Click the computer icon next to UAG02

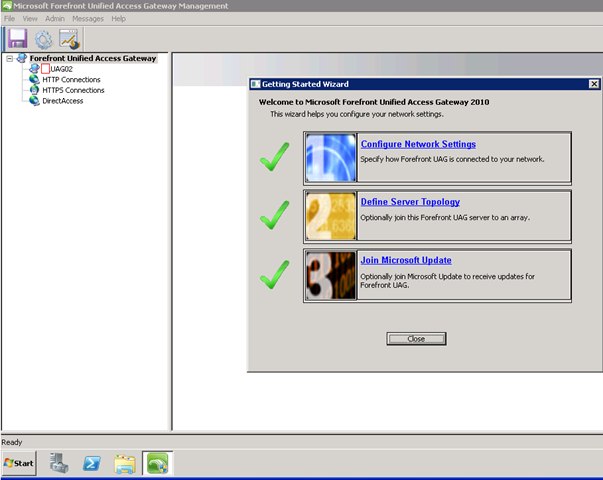pyautogui.click(x=35, y=68)
